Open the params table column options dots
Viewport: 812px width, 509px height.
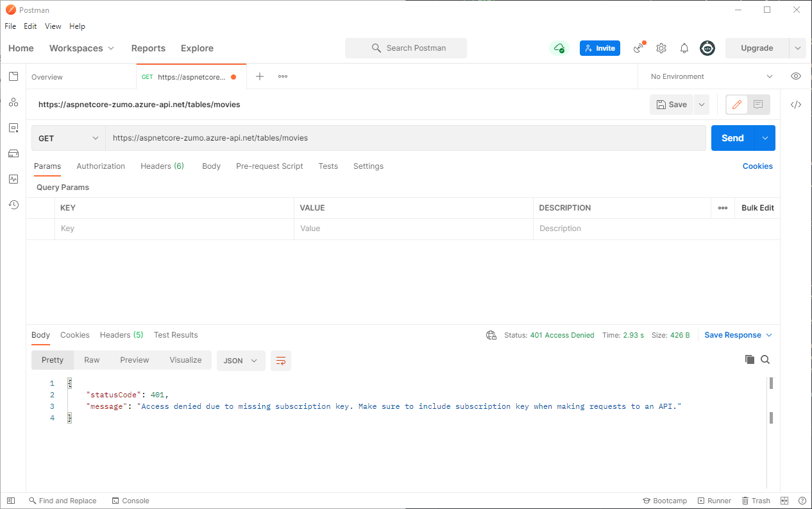[x=723, y=208]
